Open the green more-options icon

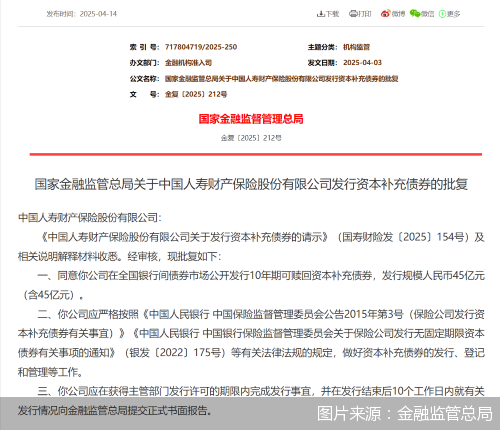point(442,14)
